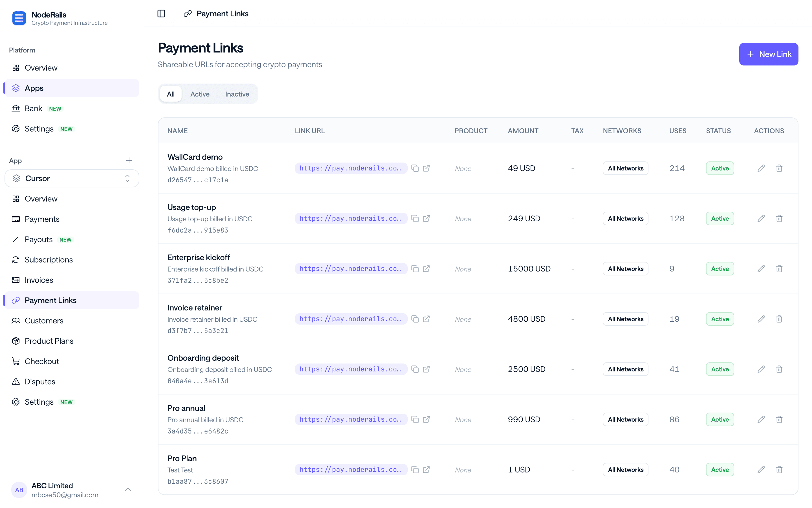Select Apps in the Platform menu
Viewport: 812px width, 508px height.
tap(72, 88)
